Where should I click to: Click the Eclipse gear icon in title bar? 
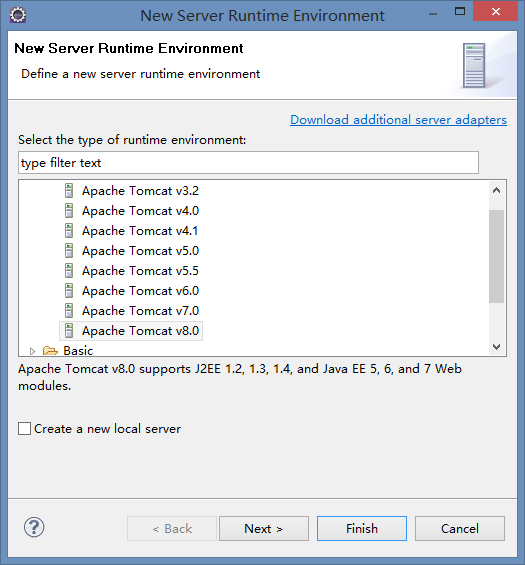click(x=18, y=15)
